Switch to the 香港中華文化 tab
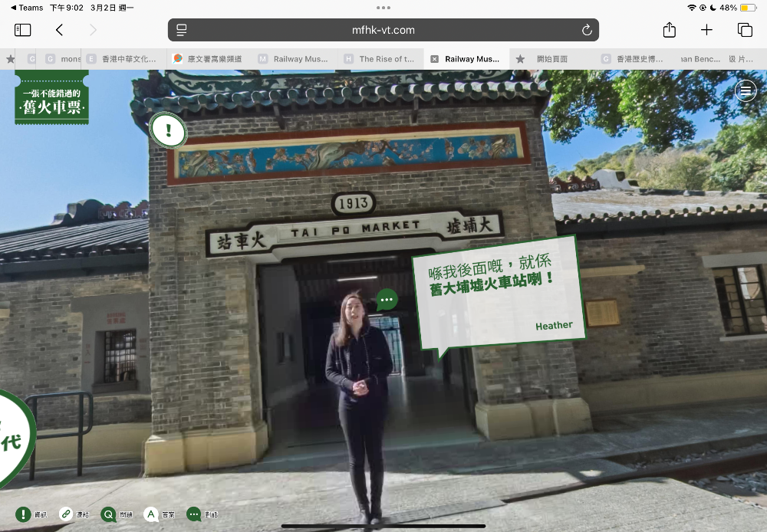This screenshot has height=532, width=767. click(x=127, y=59)
